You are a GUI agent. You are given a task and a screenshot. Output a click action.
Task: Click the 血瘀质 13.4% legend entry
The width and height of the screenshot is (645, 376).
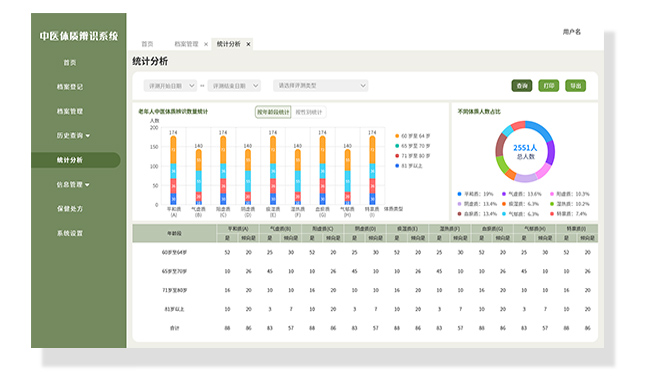point(477,214)
